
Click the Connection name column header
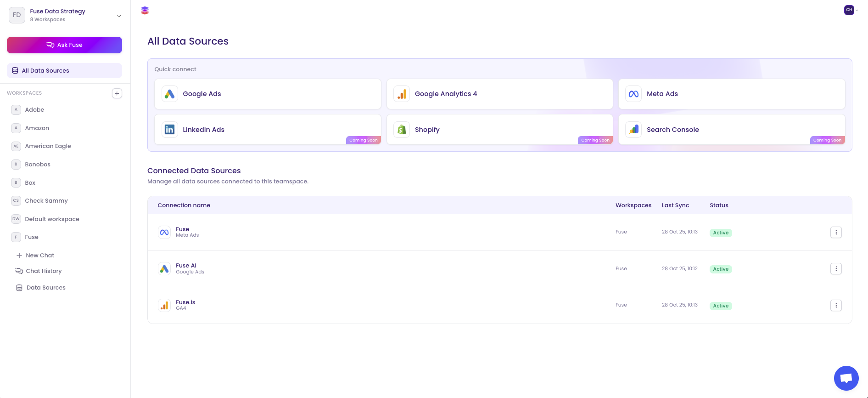click(184, 205)
